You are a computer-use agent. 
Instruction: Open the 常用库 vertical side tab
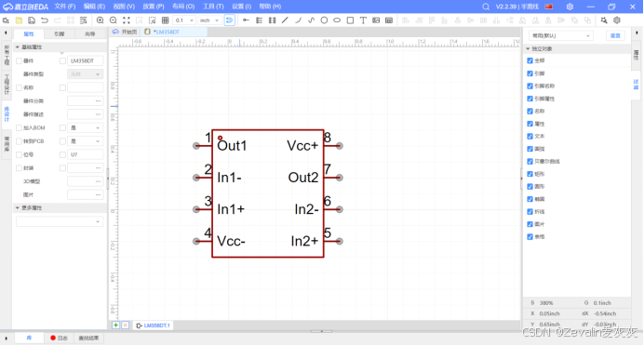tap(7, 144)
